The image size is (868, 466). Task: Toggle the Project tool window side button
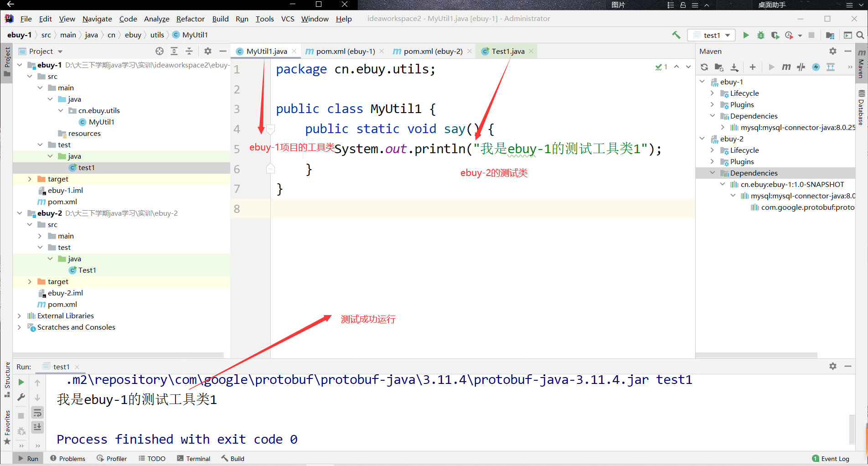[7, 62]
